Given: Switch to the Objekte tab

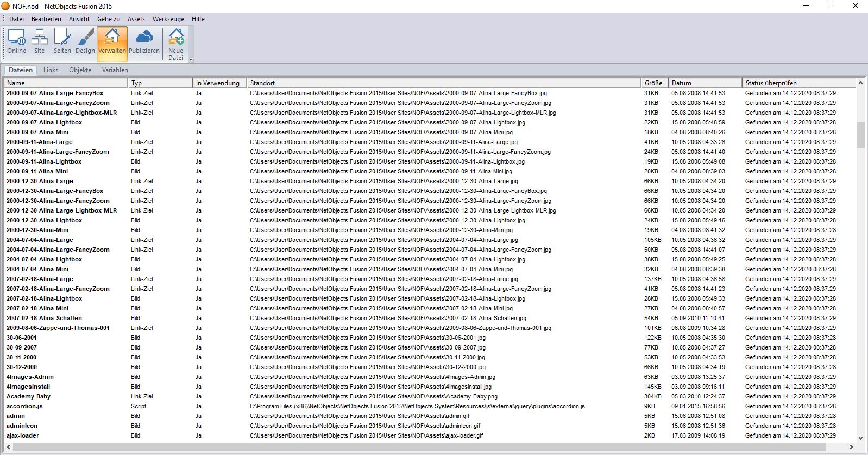Looking at the screenshot, I should pos(80,70).
